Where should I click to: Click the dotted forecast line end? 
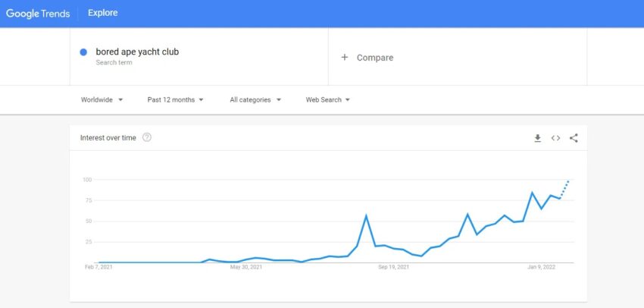click(x=568, y=181)
